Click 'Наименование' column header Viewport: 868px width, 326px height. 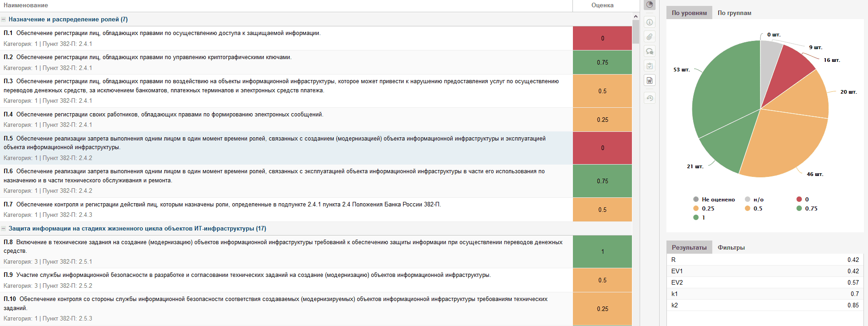tap(26, 5)
